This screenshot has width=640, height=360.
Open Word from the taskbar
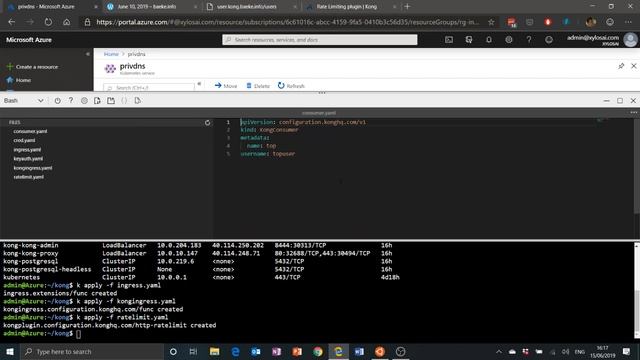coord(359,351)
